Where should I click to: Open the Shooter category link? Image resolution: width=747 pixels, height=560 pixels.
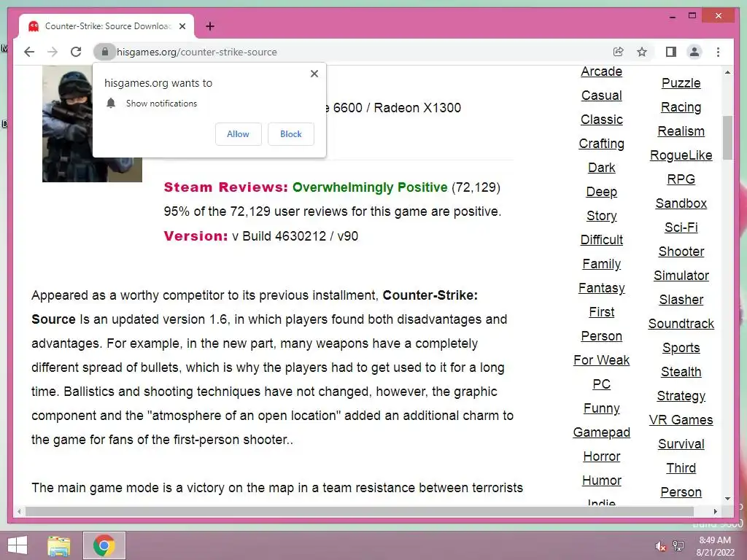(681, 252)
